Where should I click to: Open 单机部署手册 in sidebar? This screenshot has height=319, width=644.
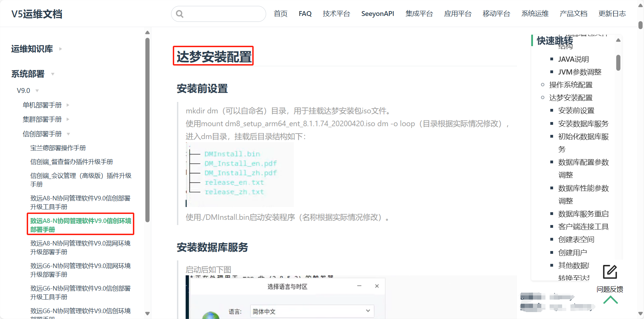click(x=42, y=105)
